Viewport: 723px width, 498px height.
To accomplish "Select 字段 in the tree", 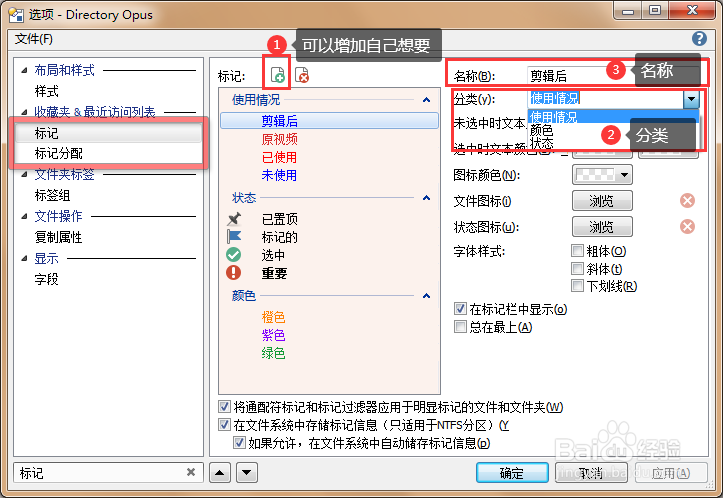I will point(46,279).
